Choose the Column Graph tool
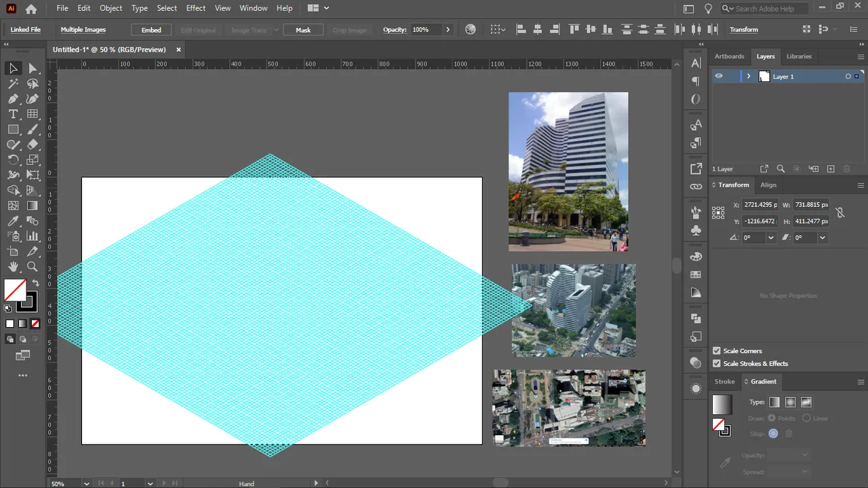The image size is (868, 488). (33, 236)
